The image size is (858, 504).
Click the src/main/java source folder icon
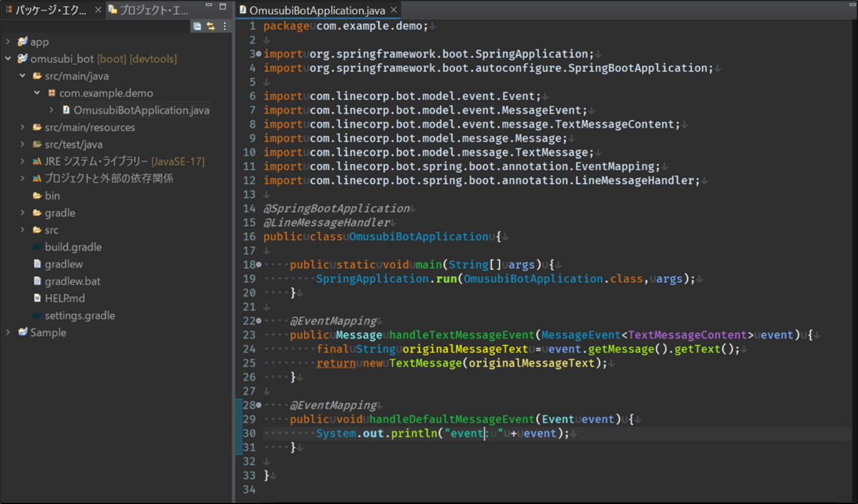37,76
